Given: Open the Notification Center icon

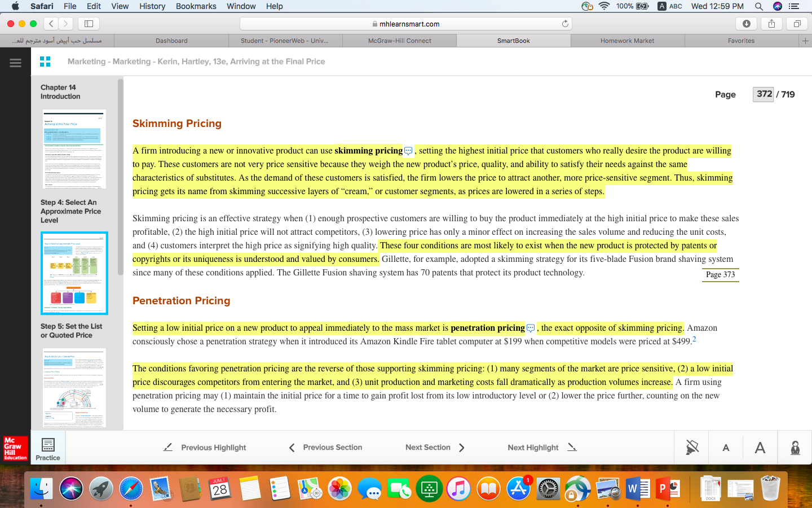Looking at the screenshot, I should pyautogui.click(x=794, y=6).
